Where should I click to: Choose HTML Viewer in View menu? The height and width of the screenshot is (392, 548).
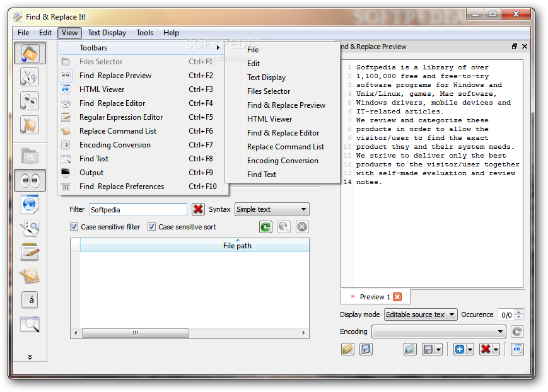(143, 89)
